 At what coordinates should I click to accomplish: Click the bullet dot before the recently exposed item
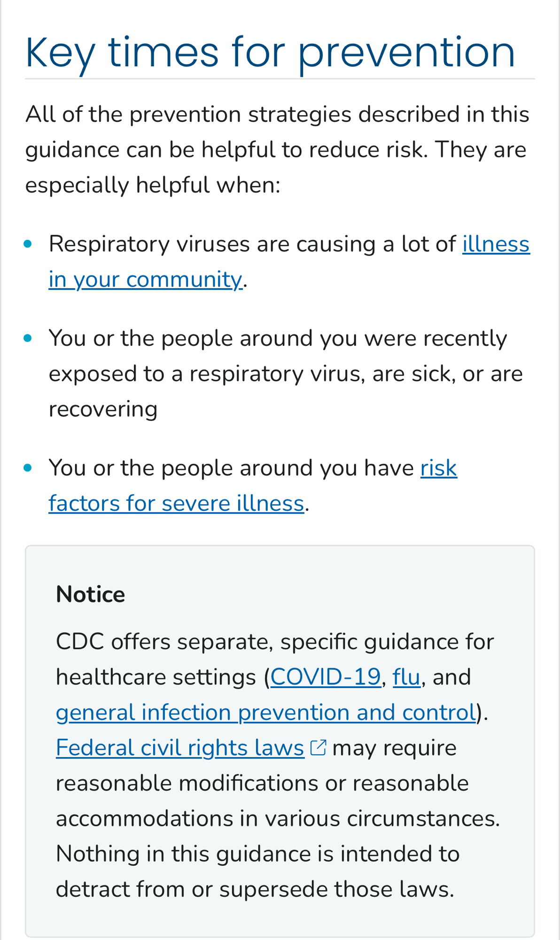coord(28,338)
